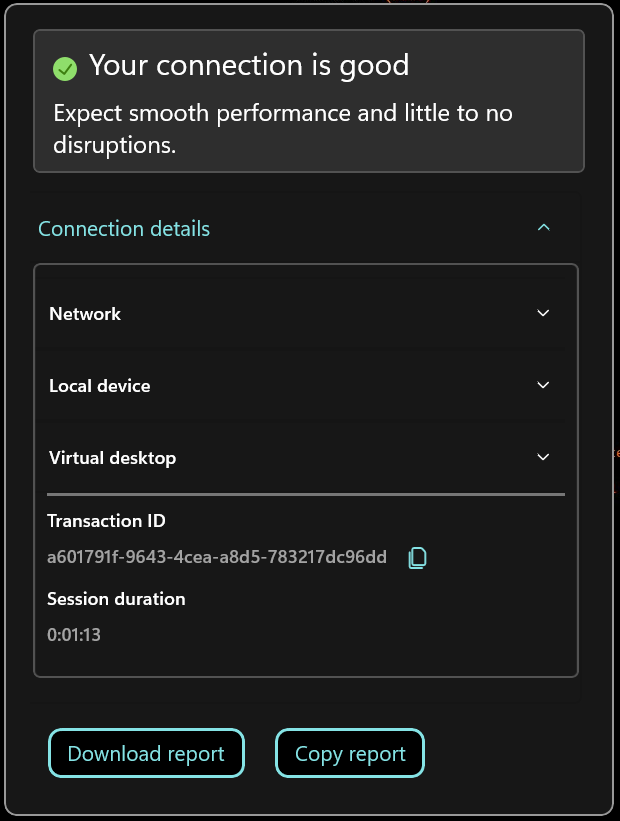The width and height of the screenshot is (620, 821).
Task: Click the Download report button
Action: pyautogui.click(x=146, y=753)
